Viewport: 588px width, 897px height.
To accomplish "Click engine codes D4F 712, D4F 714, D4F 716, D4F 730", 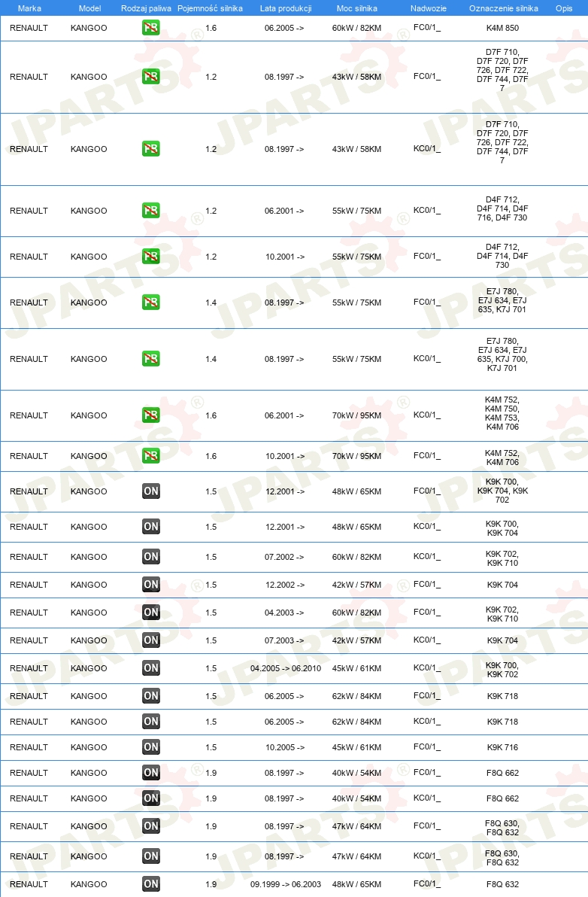I will pyautogui.click(x=503, y=208).
